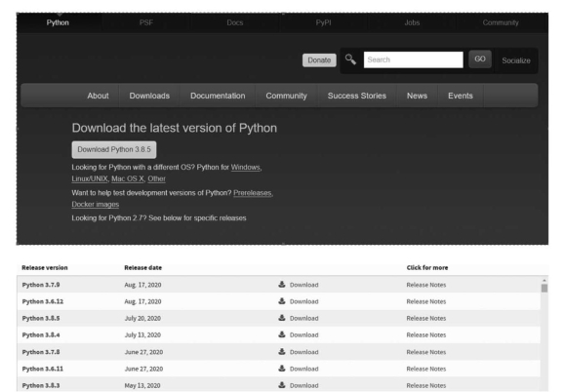Go to the Jobs top tab
This screenshot has width=565, height=392.
[x=412, y=22]
